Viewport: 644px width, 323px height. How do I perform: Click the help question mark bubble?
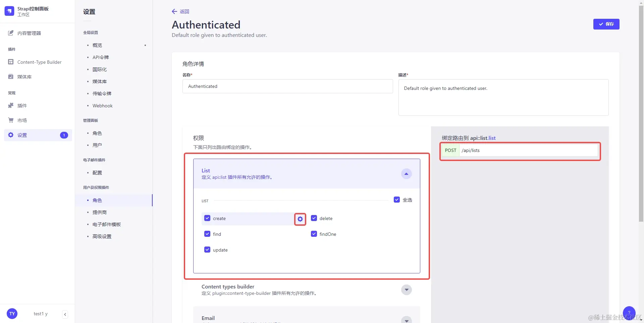(x=629, y=313)
